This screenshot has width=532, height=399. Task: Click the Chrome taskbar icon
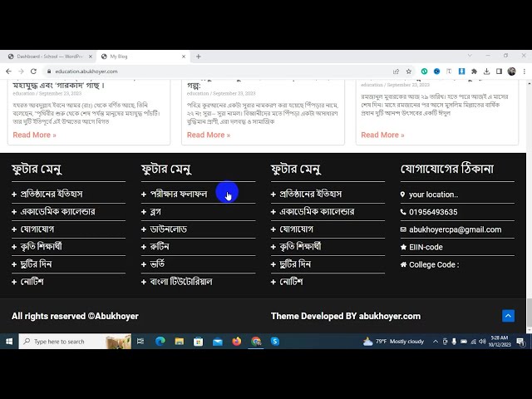[256, 342]
